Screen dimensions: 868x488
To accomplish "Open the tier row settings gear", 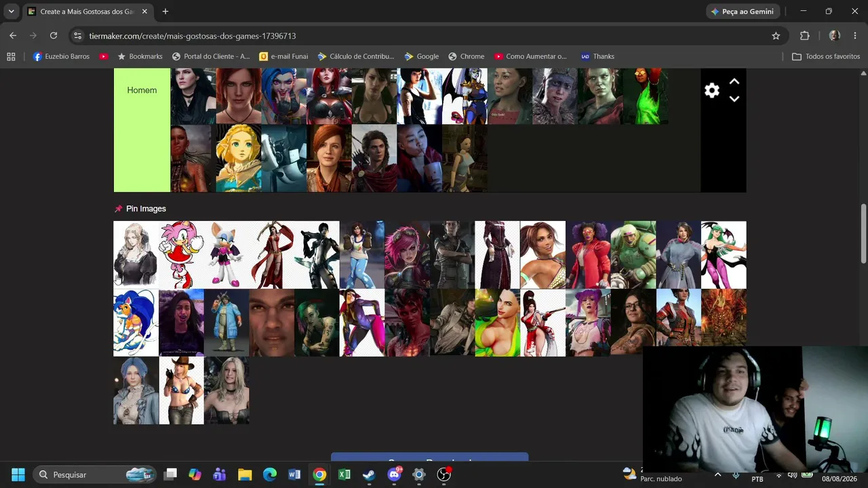I will pos(711,90).
